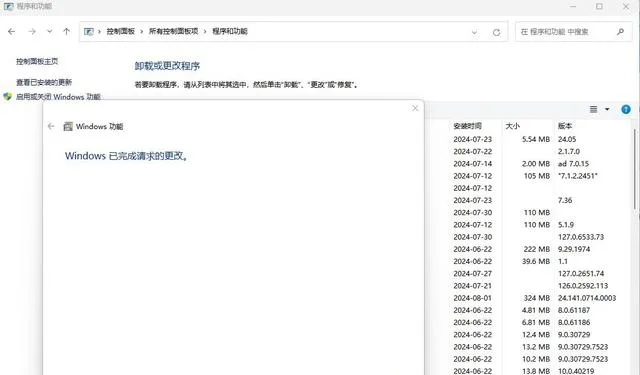The height and width of the screenshot is (375, 640).
Task: Click the vertical scrollbar of programs list
Action: pos(635,169)
